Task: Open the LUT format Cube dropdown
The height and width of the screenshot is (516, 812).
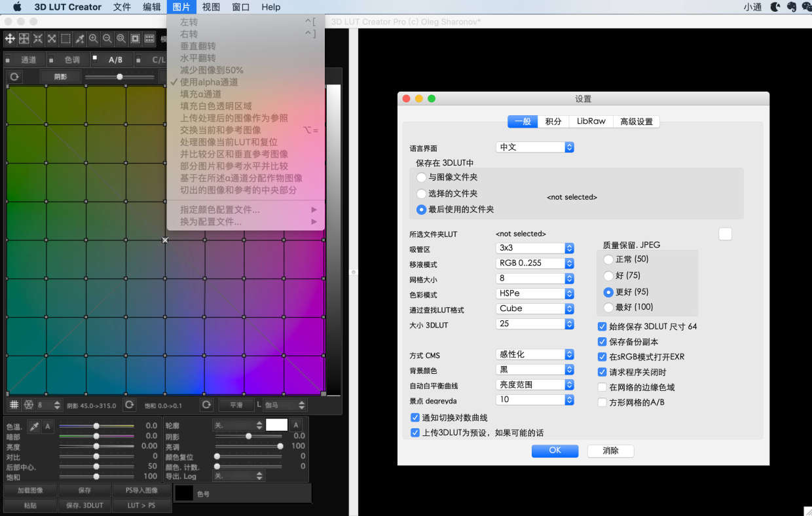Action: 535,308
